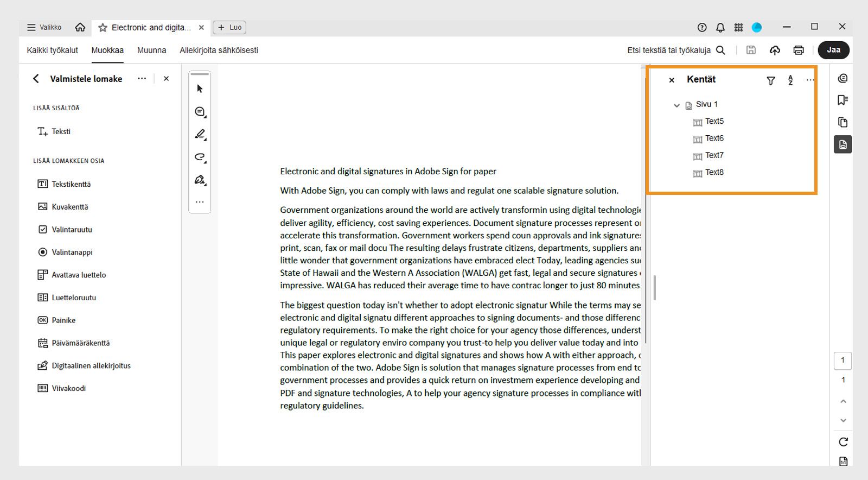Viewport: 868px width, 480px height.
Task: Add a Kuvakenttä image field
Action: pos(63,207)
